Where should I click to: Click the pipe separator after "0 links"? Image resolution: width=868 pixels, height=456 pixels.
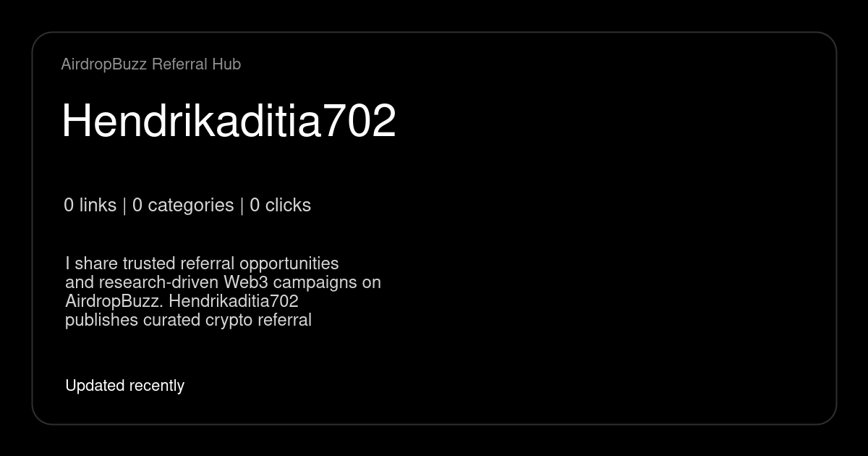coord(124,206)
